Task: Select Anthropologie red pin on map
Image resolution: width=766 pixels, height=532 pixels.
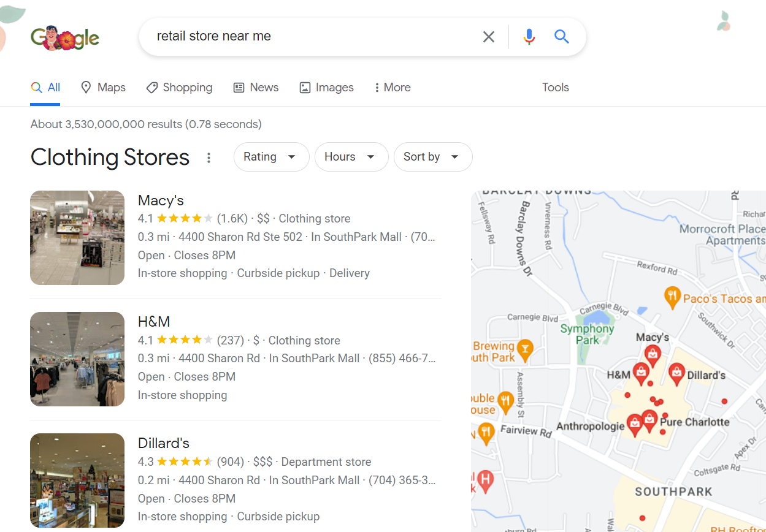Action: click(x=635, y=424)
